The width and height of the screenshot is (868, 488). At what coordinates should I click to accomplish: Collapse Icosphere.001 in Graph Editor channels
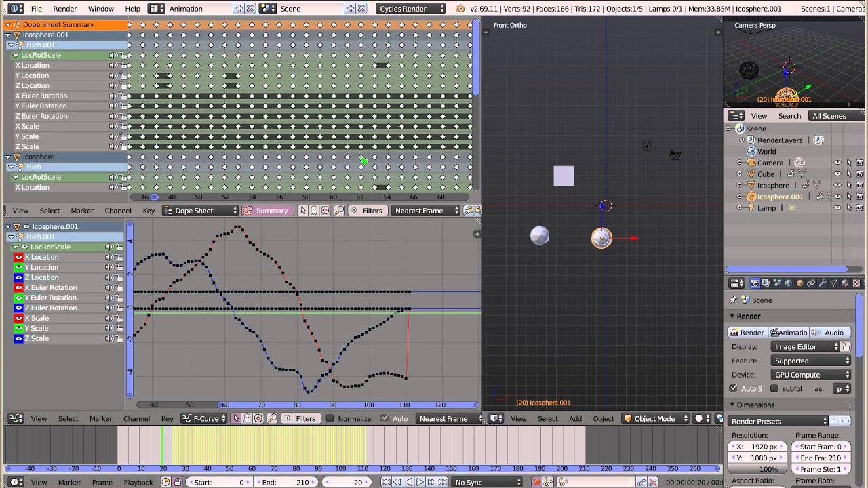pos(8,226)
